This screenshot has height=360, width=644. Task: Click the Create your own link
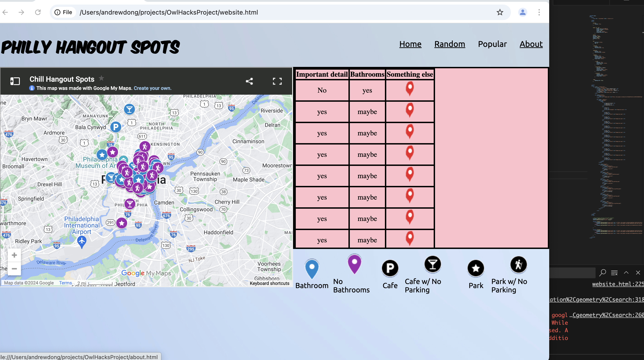coord(152,88)
